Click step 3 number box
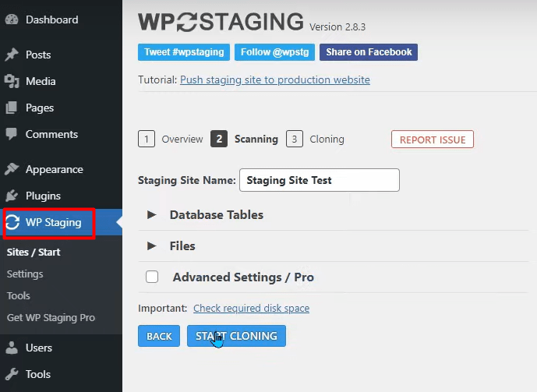The image size is (537, 392). [295, 139]
